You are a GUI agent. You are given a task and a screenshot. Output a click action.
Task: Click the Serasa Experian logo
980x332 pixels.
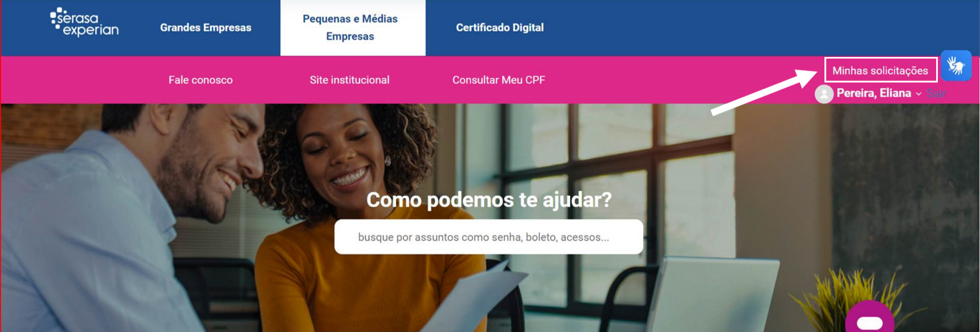(84, 22)
